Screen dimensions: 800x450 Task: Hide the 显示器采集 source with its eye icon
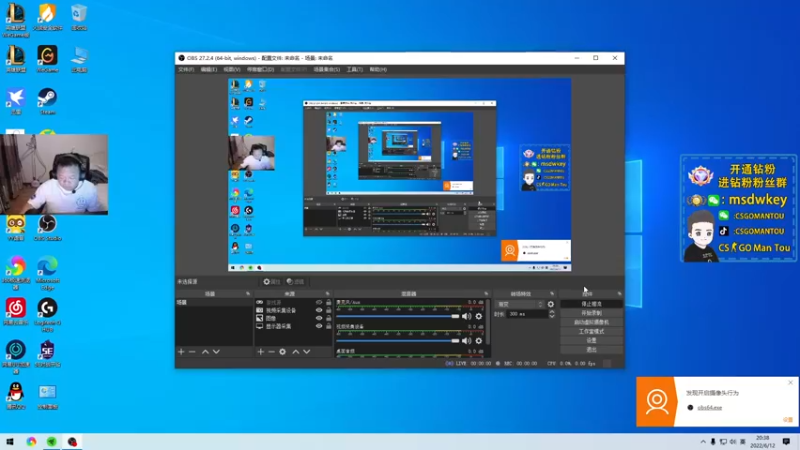319,326
